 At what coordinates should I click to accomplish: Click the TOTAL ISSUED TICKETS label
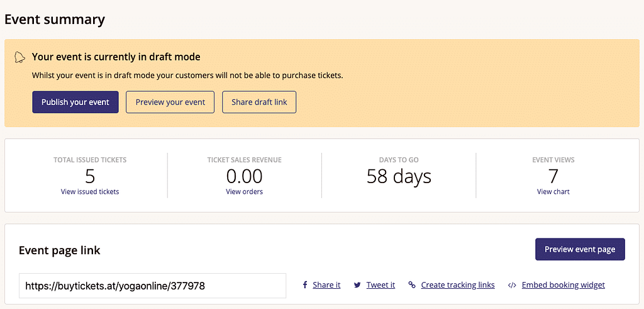coord(90,160)
